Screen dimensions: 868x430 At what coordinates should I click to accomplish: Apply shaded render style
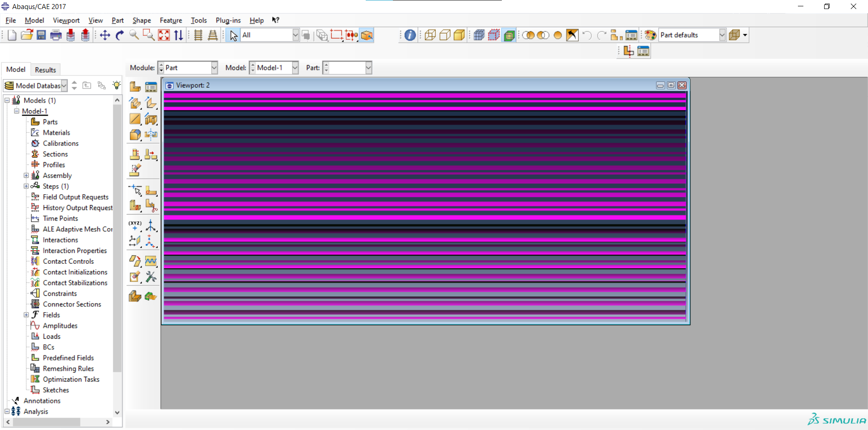[459, 35]
